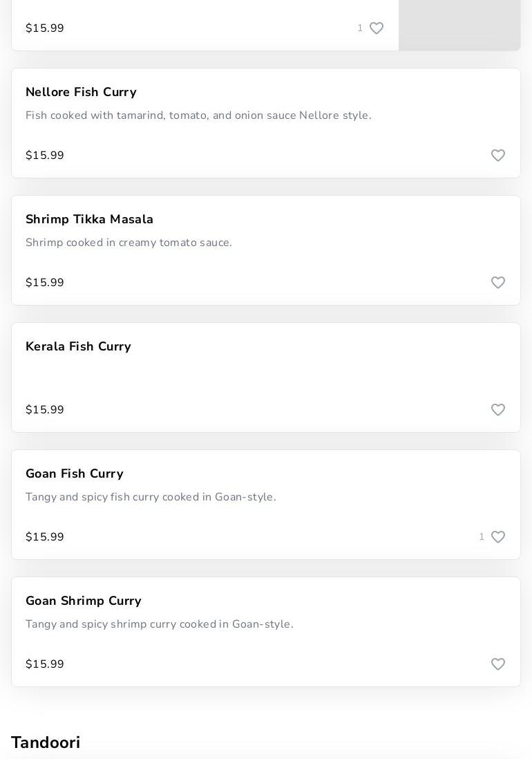Image resolution: width=532 pixels, height=759 pixels.
Task: Open the Goan Fish Curry item
Action: click(74, 474)
